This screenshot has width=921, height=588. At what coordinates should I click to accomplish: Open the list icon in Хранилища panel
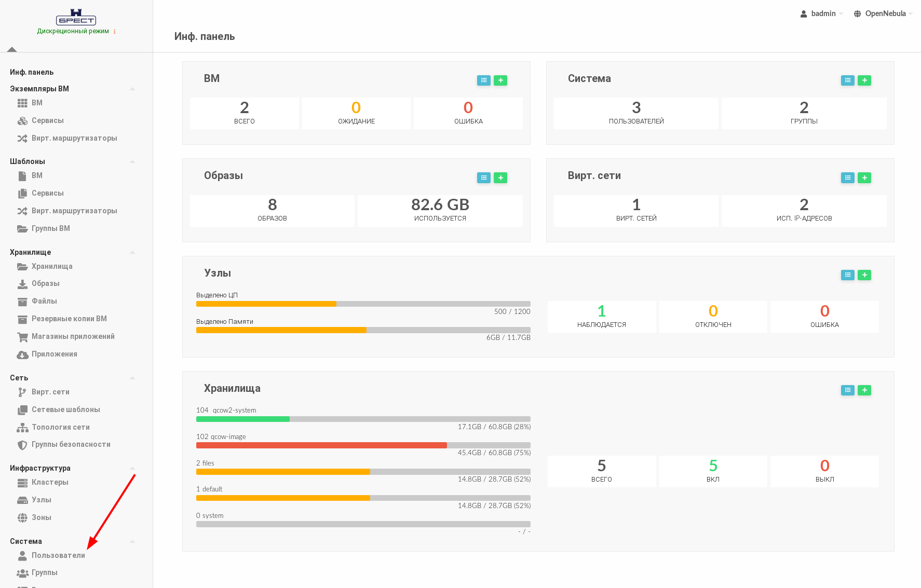(x=847, y=390)
